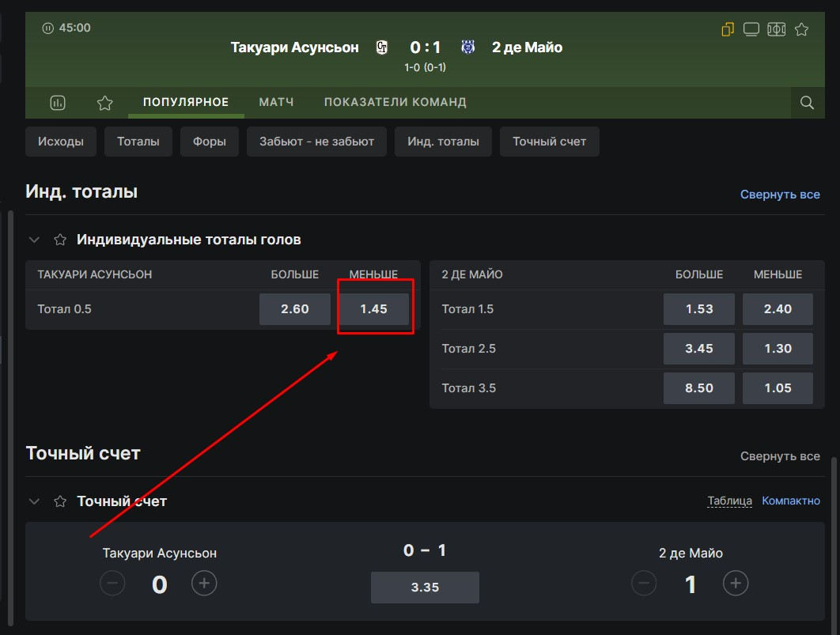Open the Показатели команд tab

click(x=395, y=102)
